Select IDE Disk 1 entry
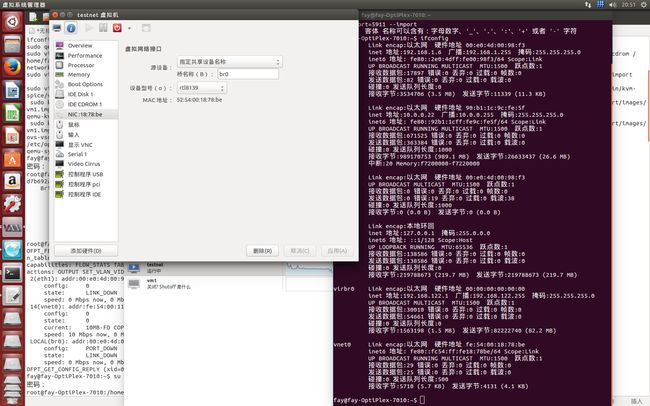This screenshot has height=406, width=650. [86, 94]
